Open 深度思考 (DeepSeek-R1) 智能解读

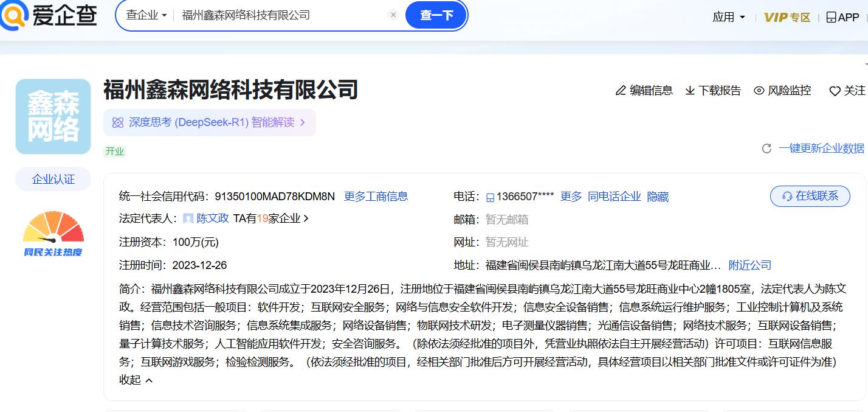tap(210, 122)
